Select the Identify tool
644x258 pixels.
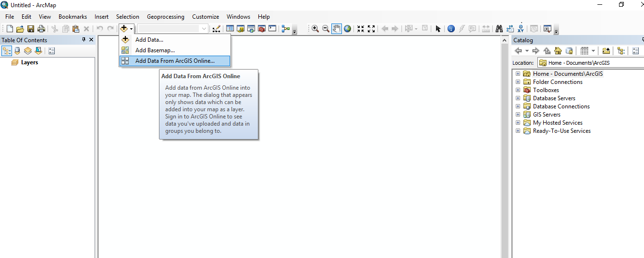pos(451,29)
